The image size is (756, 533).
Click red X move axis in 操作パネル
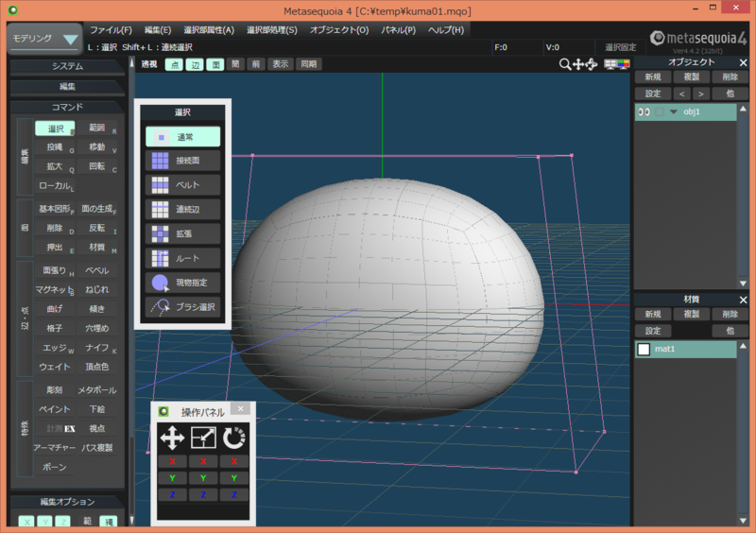[x=172, y=461]
